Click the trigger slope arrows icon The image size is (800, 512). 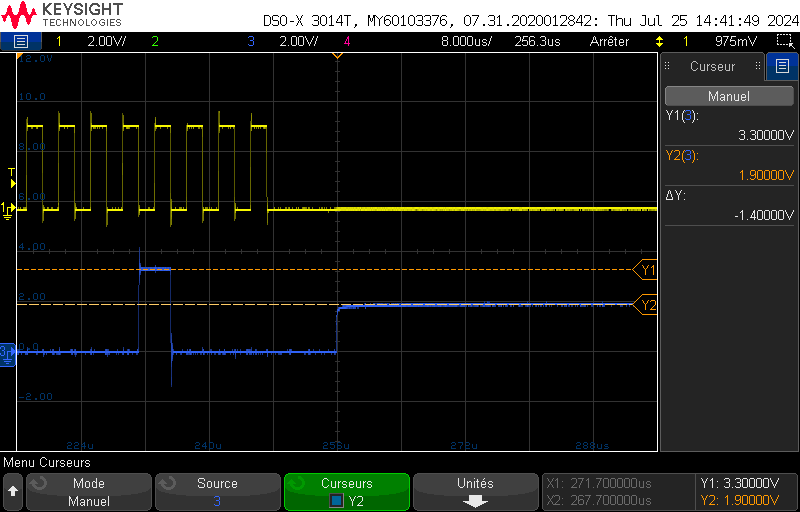coord(660,42)
